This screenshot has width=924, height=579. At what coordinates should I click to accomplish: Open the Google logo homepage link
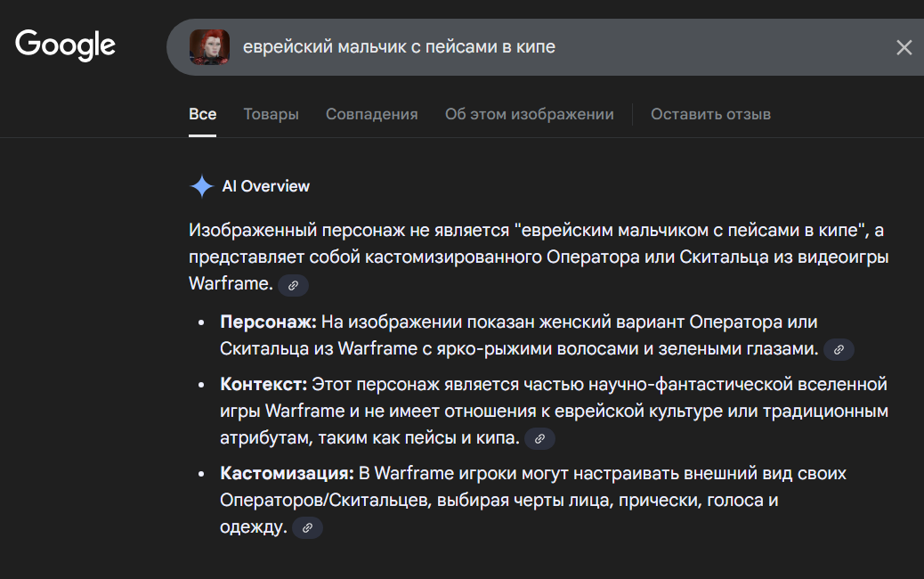pyautogui.click(x=65, y=45)
